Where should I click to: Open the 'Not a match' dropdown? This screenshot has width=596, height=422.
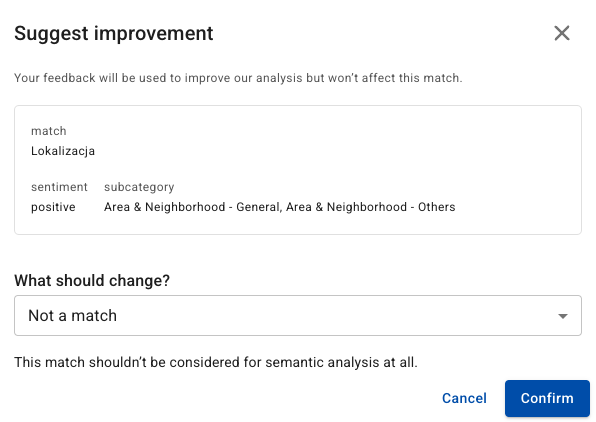point(298,316)
